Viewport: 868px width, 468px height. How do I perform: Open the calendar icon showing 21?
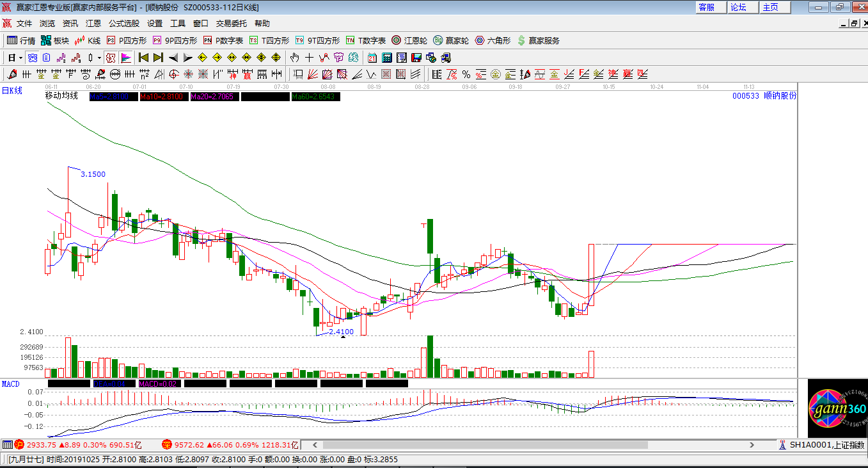click(372, 58)
